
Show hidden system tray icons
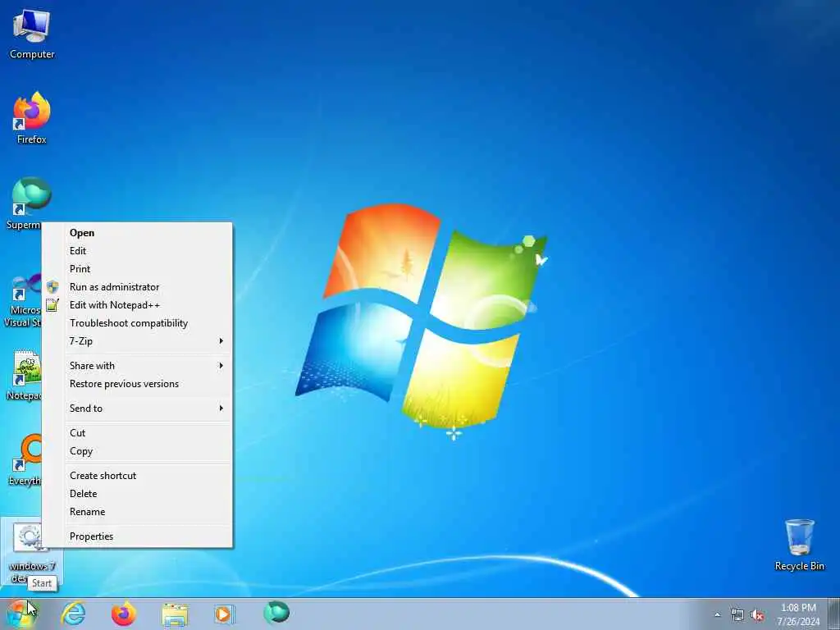[717, 614]
